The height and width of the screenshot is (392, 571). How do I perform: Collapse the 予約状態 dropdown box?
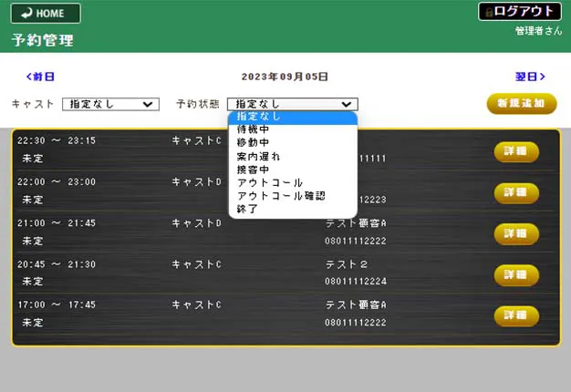[293, 104]
